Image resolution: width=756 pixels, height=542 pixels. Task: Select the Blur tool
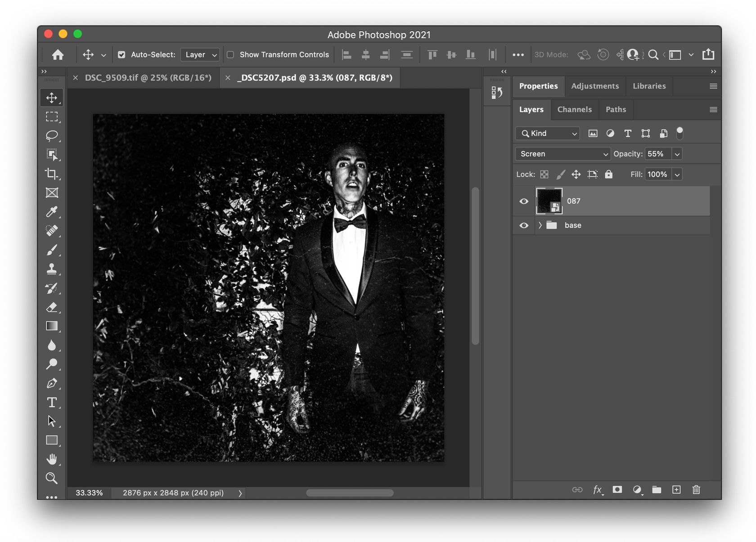[x=52, y=345]
